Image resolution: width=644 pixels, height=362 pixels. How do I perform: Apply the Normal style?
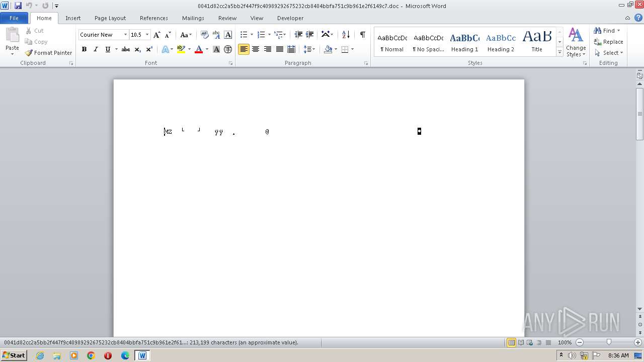point(392,42)
